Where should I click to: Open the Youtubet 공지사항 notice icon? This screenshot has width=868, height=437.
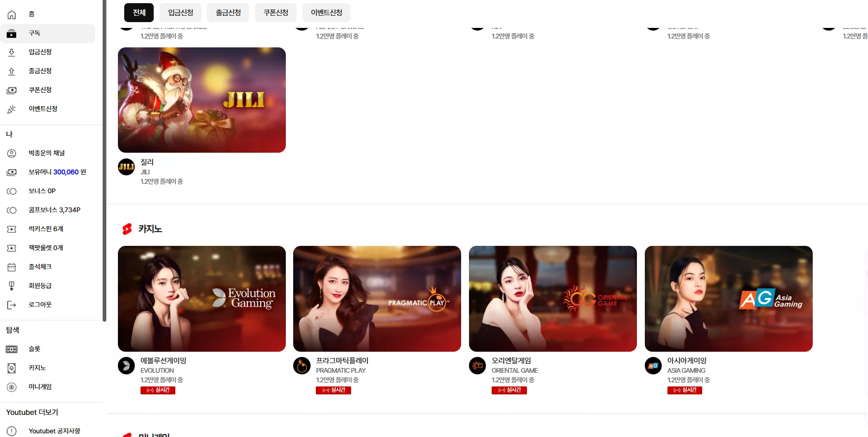(12, 431)
